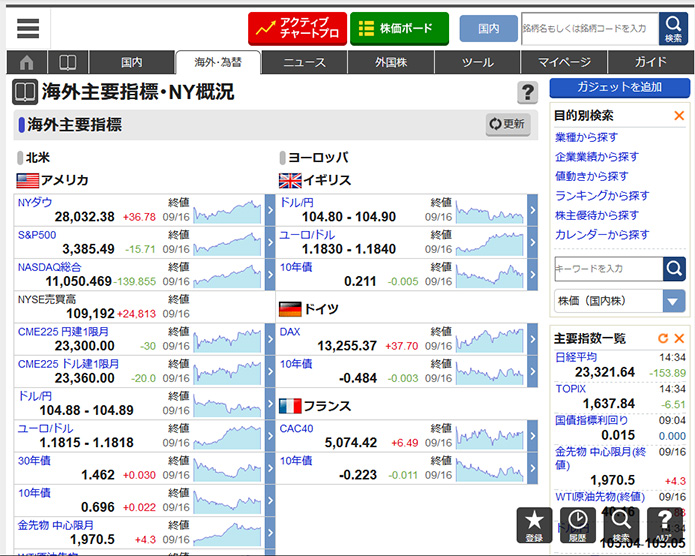Expand the NYダウ row arrow

tap(270, 210)
